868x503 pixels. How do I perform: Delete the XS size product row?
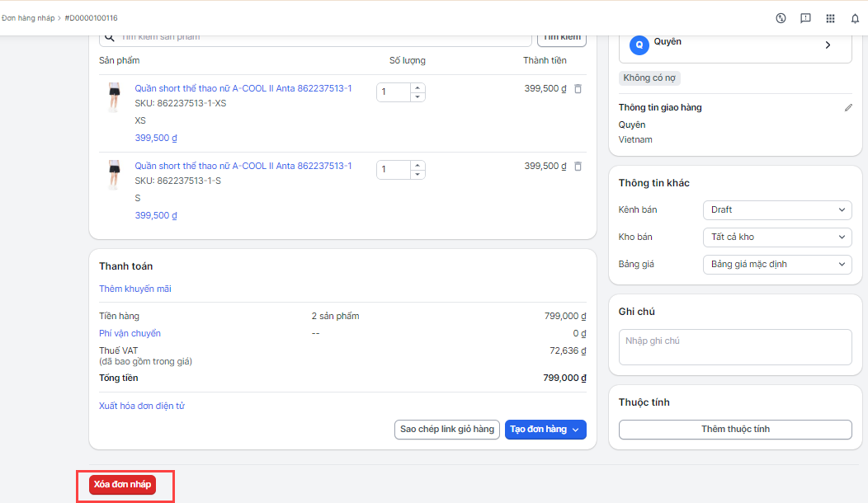click(578, 88)
